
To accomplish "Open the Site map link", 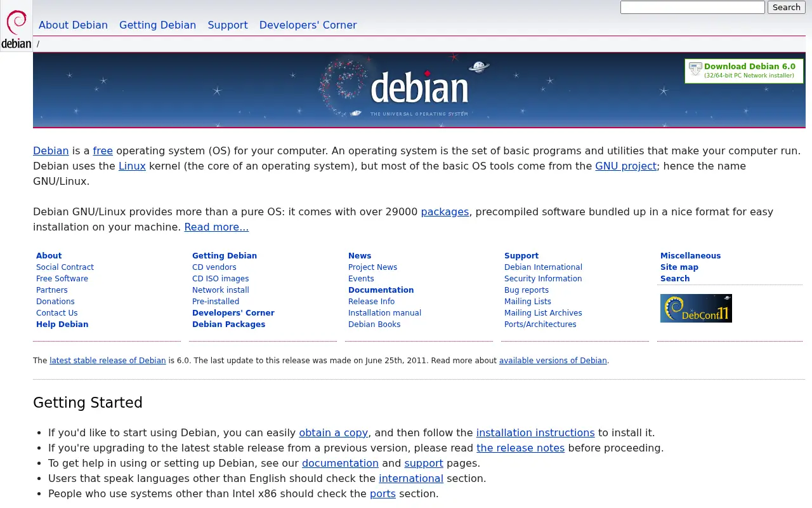I will tap(679, 267).
